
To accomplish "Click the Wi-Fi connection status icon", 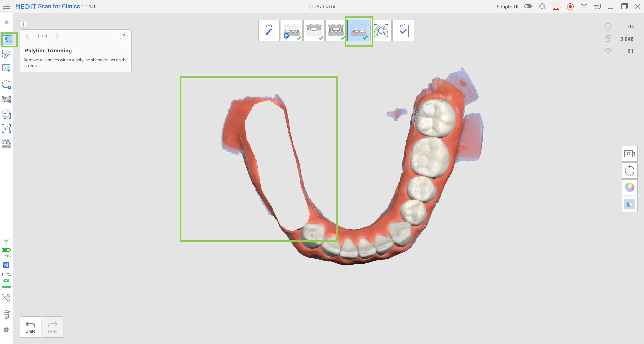I will point(6,241).
